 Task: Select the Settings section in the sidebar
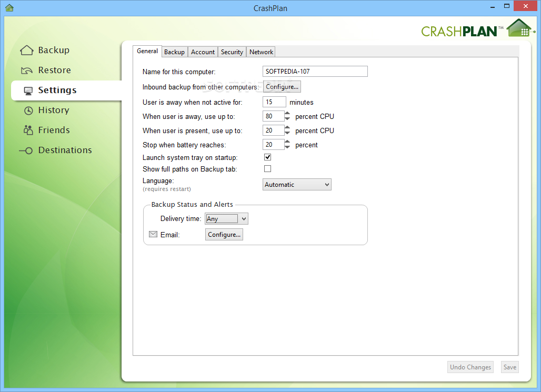pyautogui.click(x=67, y=91)
